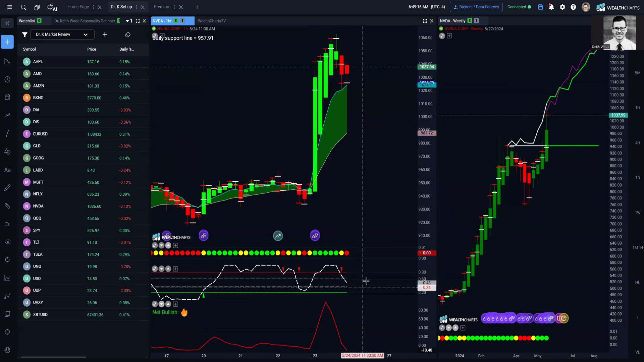
Task: Select the 5M timeframe button
Action: (x=638, y=73)
